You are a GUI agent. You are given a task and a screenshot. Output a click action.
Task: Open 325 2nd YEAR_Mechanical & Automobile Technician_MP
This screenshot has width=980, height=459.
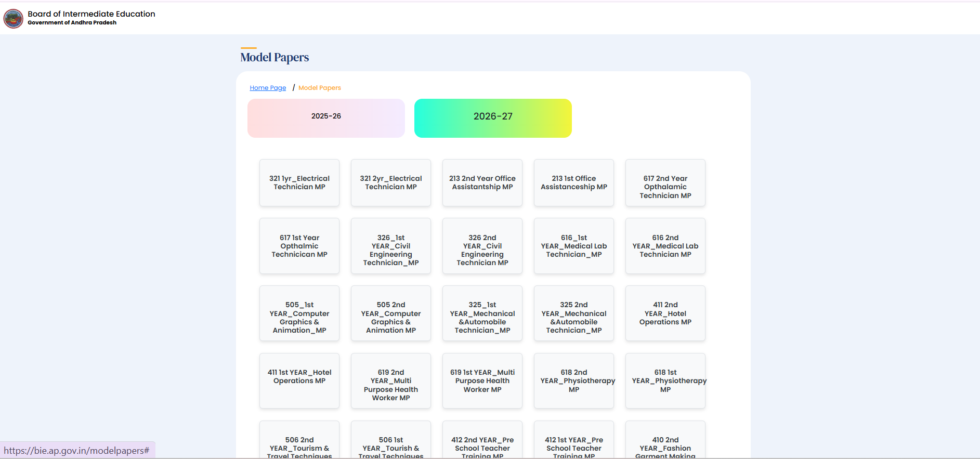pyautogui.click(x=574, y=313)
